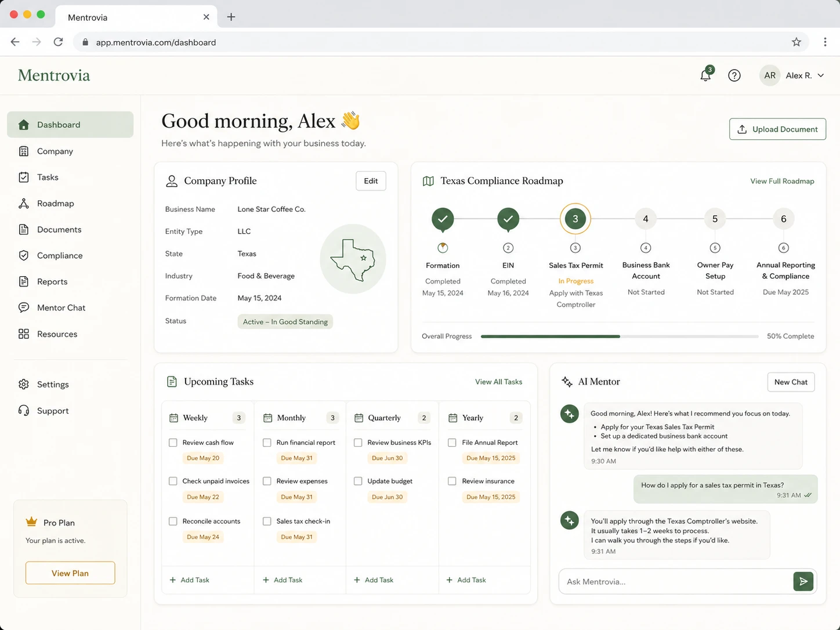Add Task under Weekly column
Image resolution: width=840 pixels, height=630 pixels.
(x=189, y=580)
